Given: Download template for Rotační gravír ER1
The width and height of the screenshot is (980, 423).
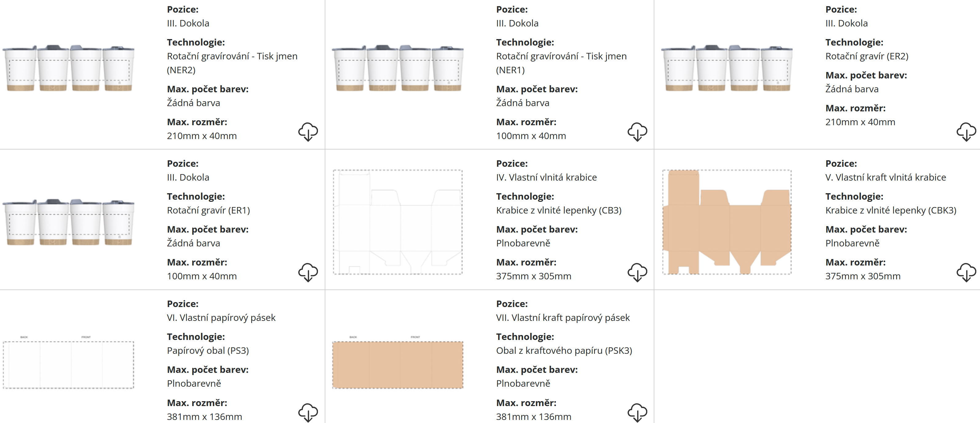Looking at the screenshot, I should point(308,272).
